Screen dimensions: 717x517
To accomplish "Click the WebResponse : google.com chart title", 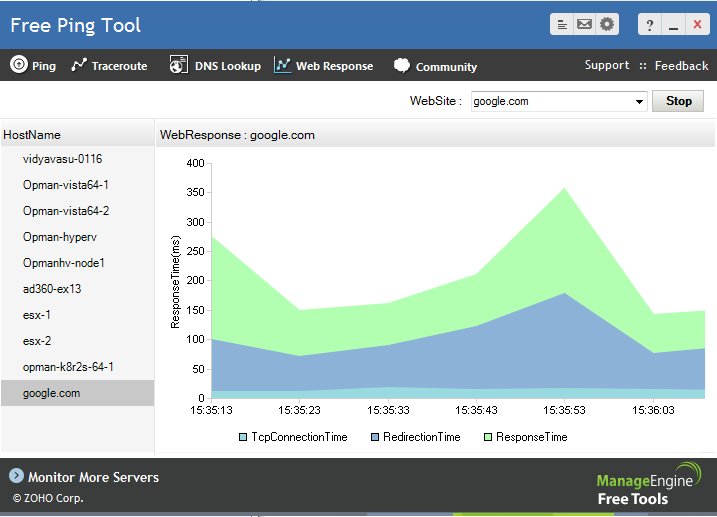I will [237, 135].
